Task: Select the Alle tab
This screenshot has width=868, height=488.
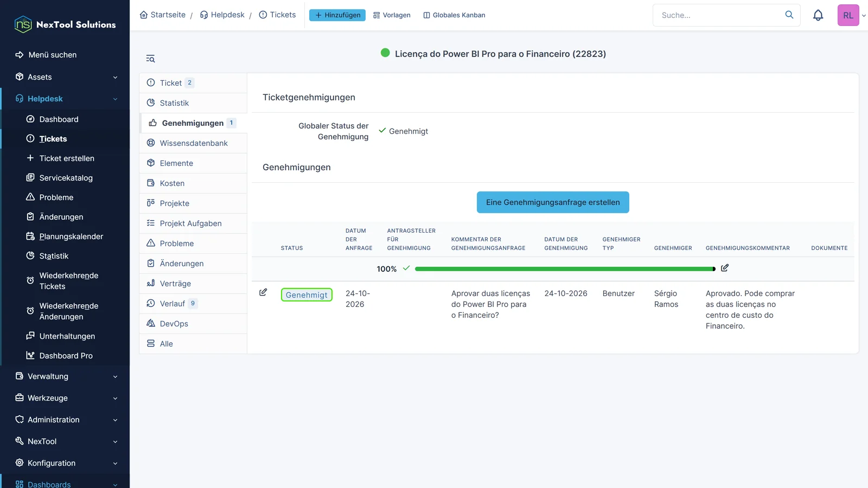Action: tap(193, 344)
